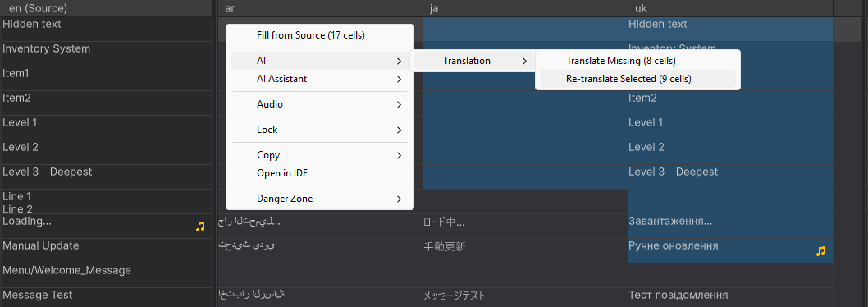
Task: Select the Arabic translation cell for Message Test
Action: coord(321,297)
